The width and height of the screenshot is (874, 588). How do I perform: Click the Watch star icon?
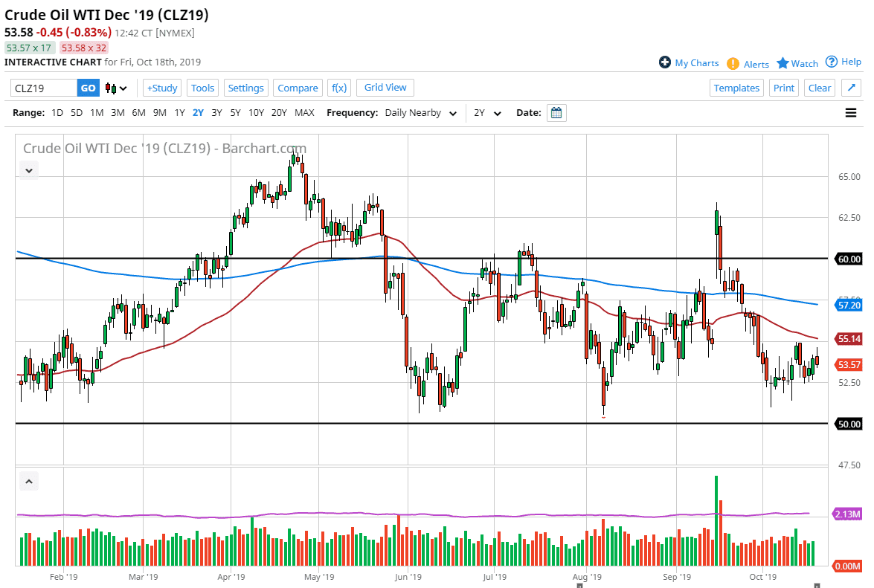783,63
